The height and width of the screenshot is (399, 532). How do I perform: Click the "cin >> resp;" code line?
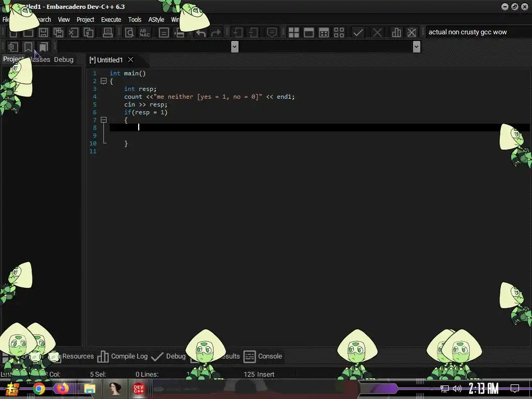(x=145, y=104)
